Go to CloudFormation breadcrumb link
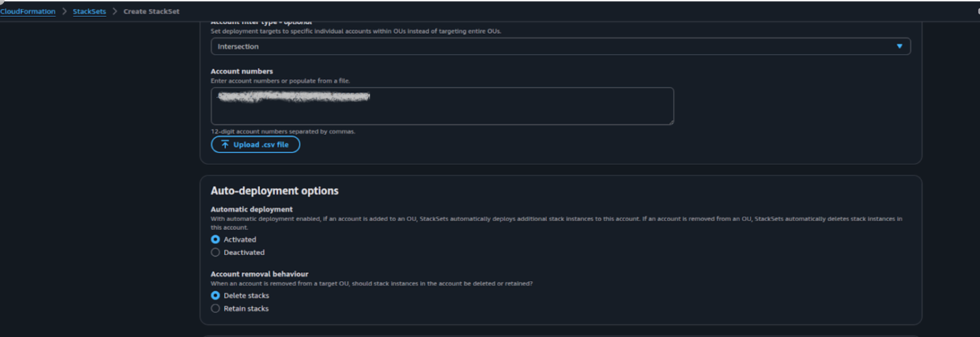Viewport: 980px width, 337px height. pos(28,12)
